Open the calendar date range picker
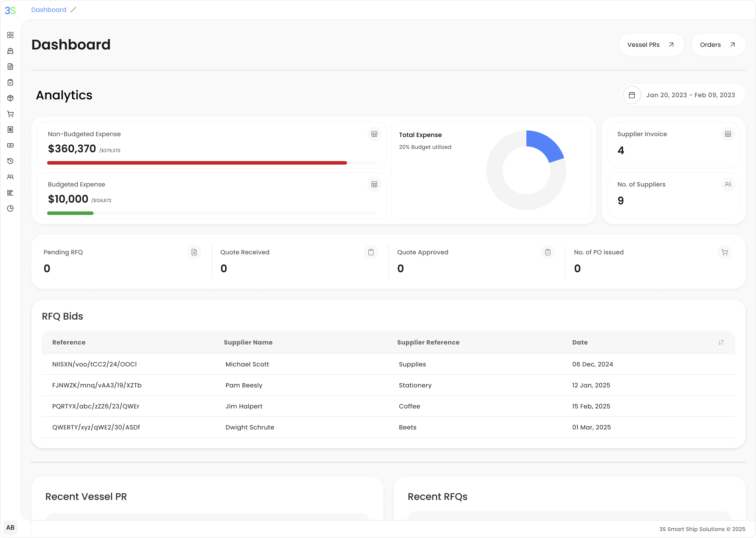This screenshot has width=756, height=538. [631, 95]
